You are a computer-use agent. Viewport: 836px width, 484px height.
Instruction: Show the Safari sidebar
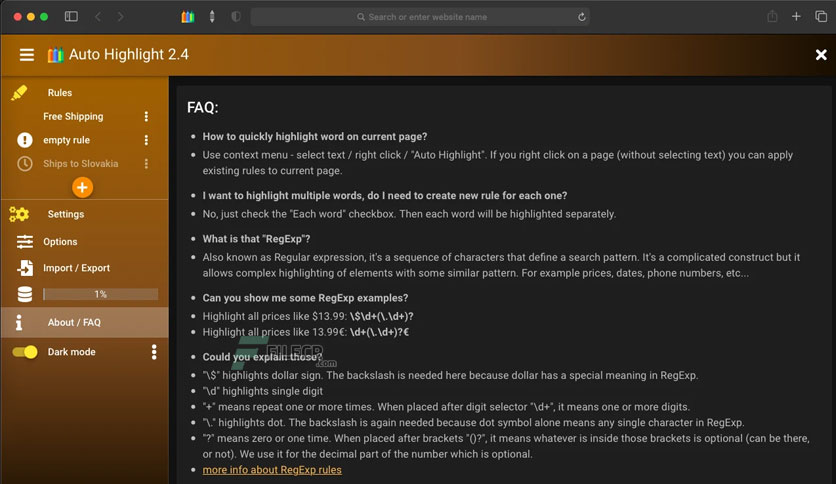pyautogui.click(x=71, y=17)
